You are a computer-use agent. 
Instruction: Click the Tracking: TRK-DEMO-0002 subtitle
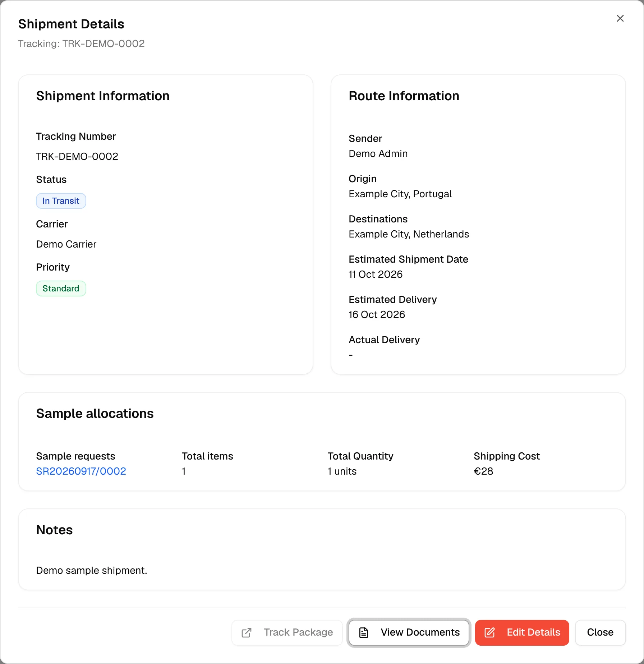pos(82,43)
